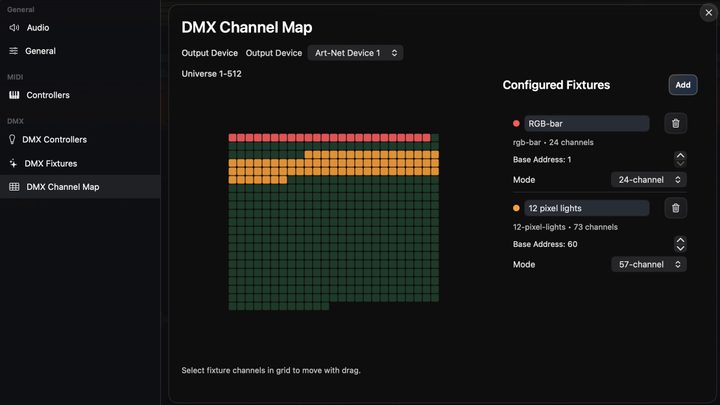Viewport: 720px width, 405px height.
Task: Click 'rgb-bar • 24 channels' text
Action: point(553,142)
